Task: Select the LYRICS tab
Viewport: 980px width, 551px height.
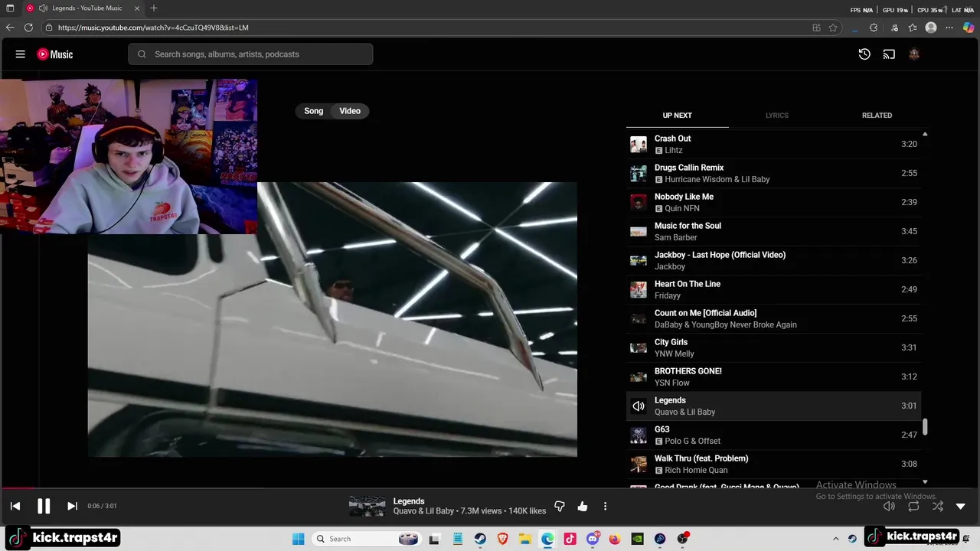Action: coord(776,116)
